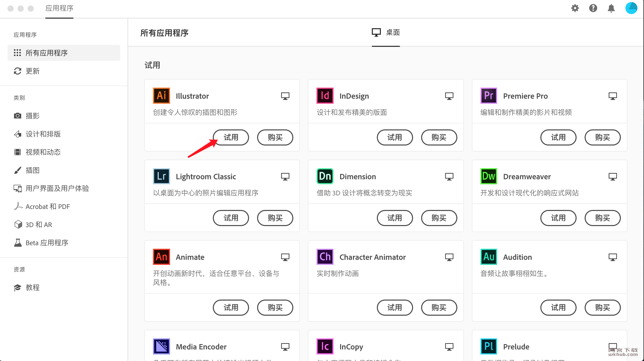Click the desktop monitor icon on Media Encoder card
The image size is (644, 361).
[x=285, y=347]
